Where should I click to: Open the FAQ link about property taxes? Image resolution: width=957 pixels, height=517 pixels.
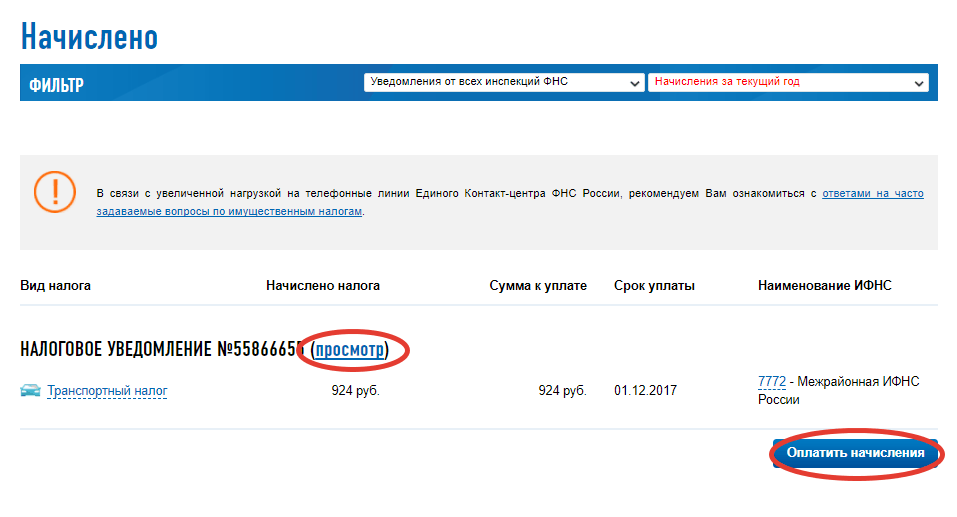tap(510, 202)
